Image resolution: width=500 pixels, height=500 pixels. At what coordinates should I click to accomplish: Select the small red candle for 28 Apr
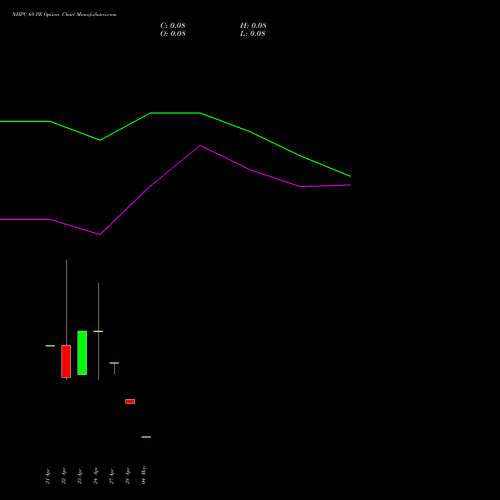coord(130,401)
